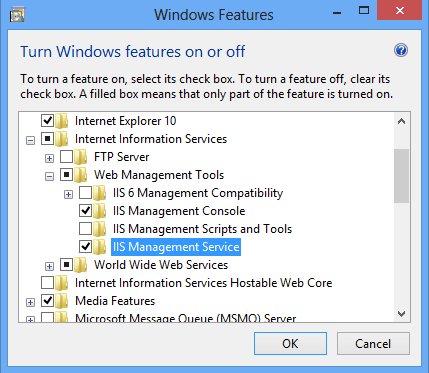Click the Internet Information Services folder icon
The height and width of the screenshot is (373, 429).
point(62,139)
